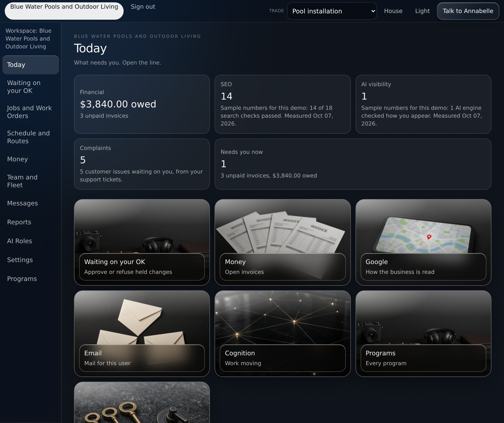Switch to the Light theme

[x=422, y=11]
